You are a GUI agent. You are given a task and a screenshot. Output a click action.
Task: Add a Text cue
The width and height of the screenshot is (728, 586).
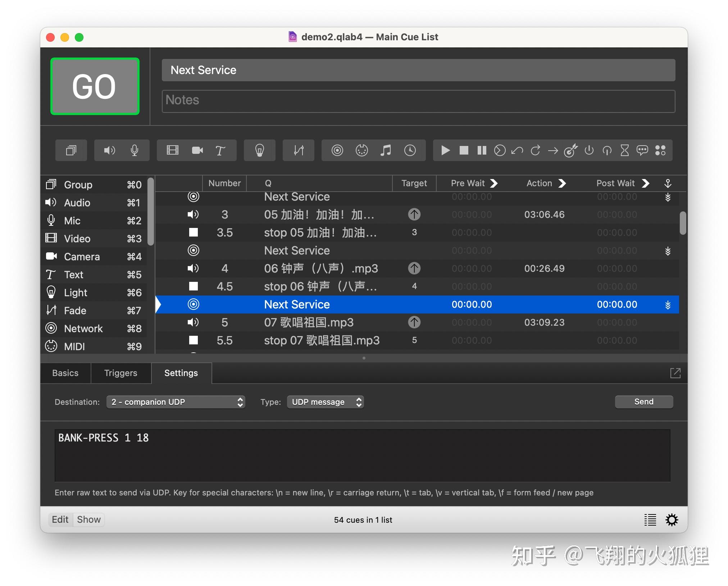coord(220,150)
